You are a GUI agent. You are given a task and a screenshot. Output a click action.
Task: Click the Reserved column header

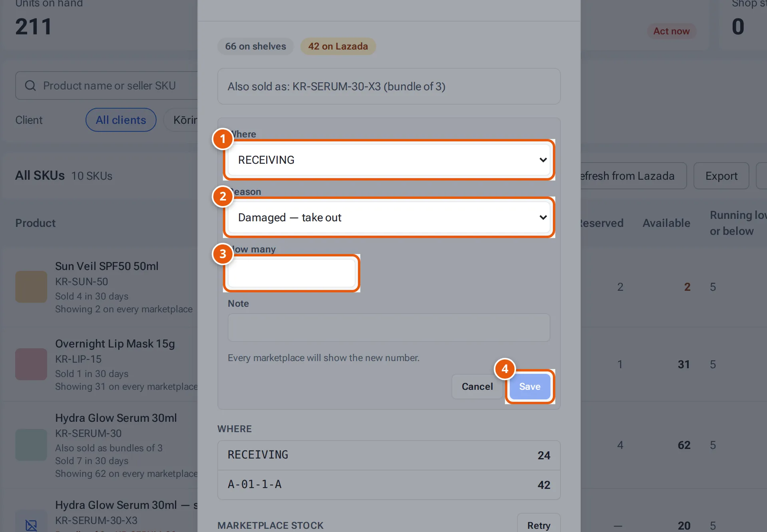pos(602,223)
